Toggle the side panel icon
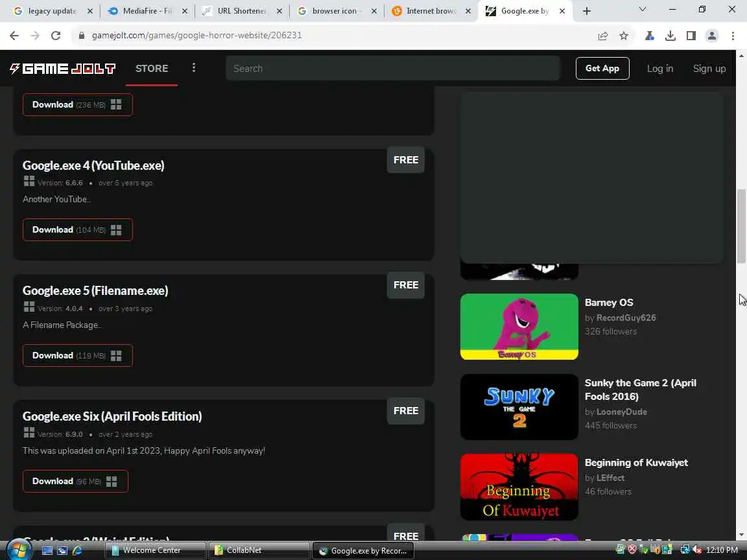The image size is (747, 560). click(x=691, y=36)
